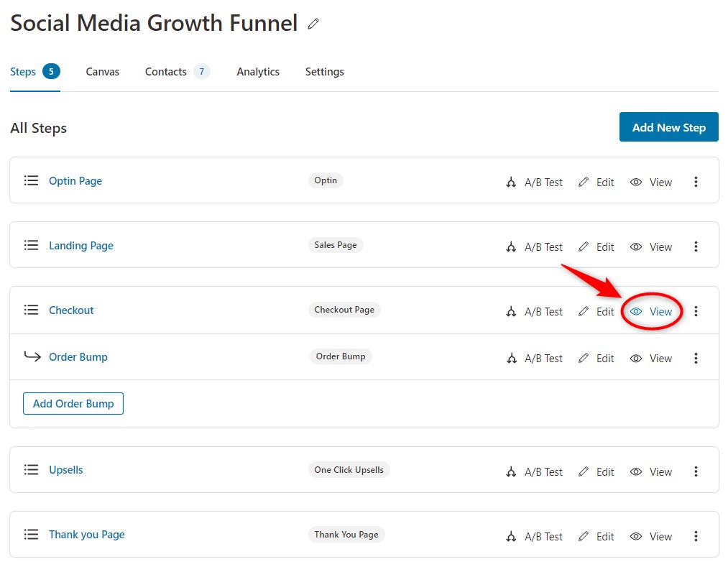Viewport: 728px width, 567px height.
Task: Click the Add New Step button
Action: point(668,126)
